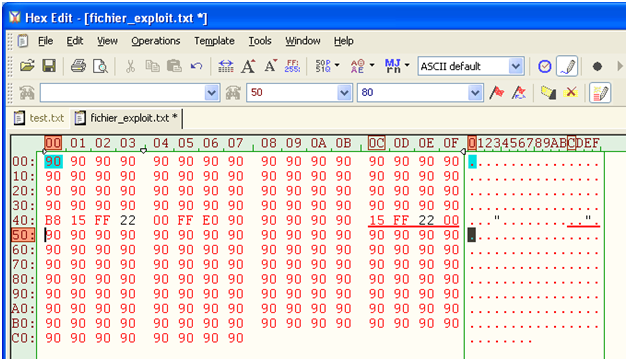Expand the hex address dropdown showing 50
Image resolution: width=628 pixels, height=361 pixels.
pyautogui.click(x=344, y=93)
